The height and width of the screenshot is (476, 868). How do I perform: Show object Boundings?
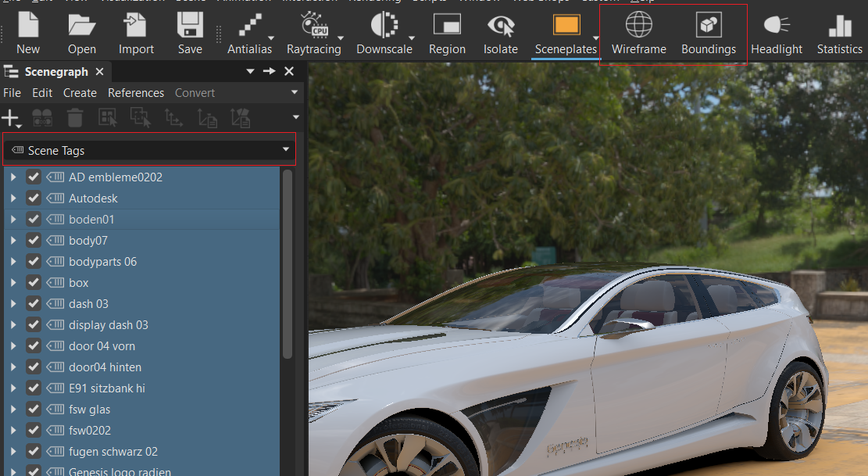tap(708, 31)
